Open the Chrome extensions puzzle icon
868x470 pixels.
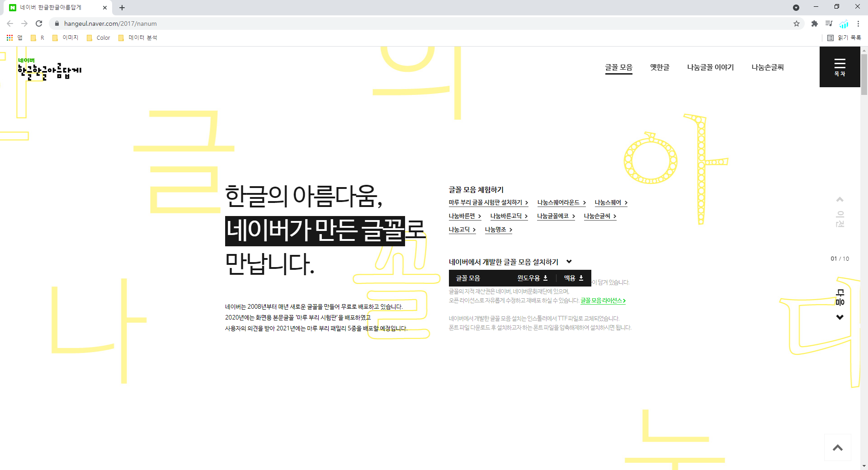pyautogui.click(x=815, y=23)
